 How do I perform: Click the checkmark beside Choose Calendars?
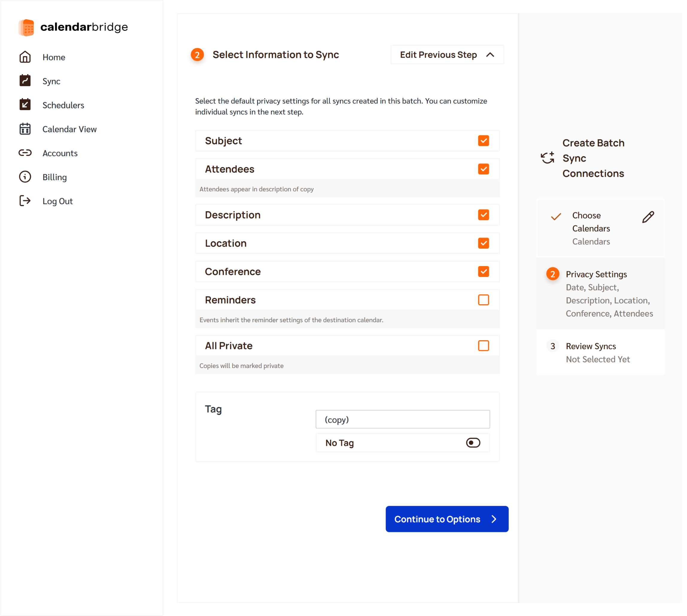pos(556,217)
